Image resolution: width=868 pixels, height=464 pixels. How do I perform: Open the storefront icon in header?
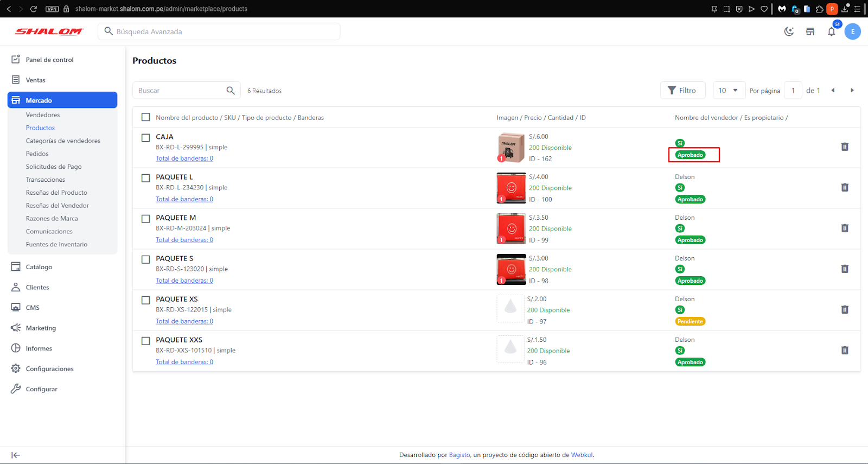click(810, 31)
